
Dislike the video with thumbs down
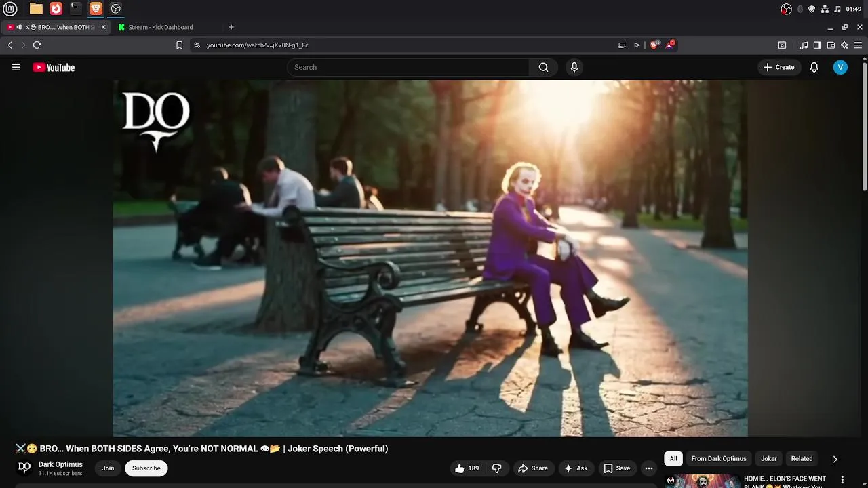pos(496,468)
